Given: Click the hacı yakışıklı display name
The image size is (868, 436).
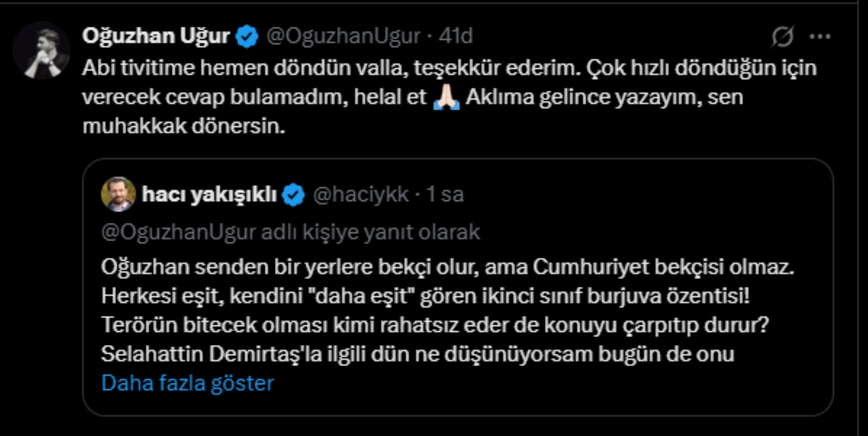Looking at the screenshot, I should pyautogui.click(x=209, y=194).
